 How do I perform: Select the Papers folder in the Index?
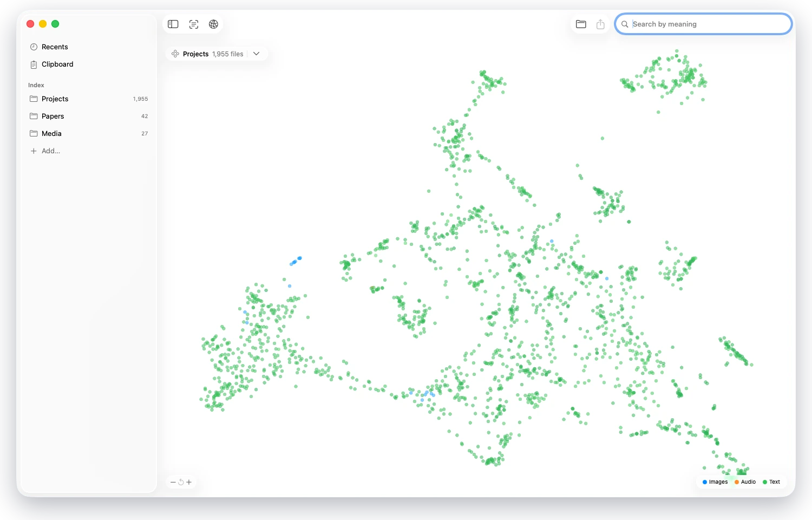coord(88,116)
